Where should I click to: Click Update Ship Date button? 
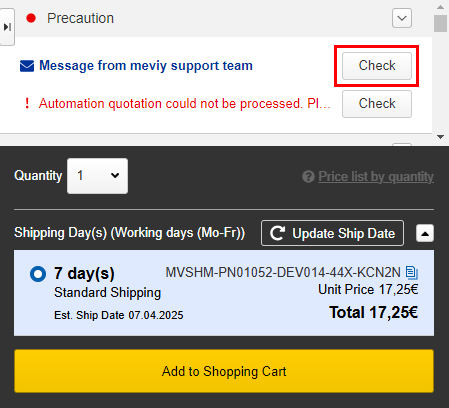click(x=332, y=233)
